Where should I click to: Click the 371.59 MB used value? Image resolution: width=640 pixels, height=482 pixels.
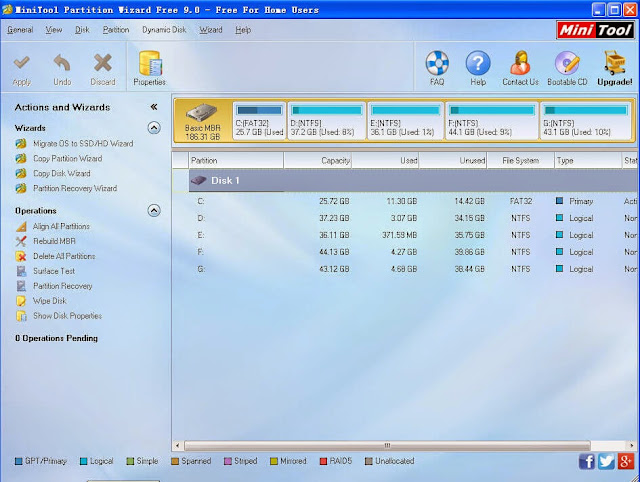(x=400, y=235)
